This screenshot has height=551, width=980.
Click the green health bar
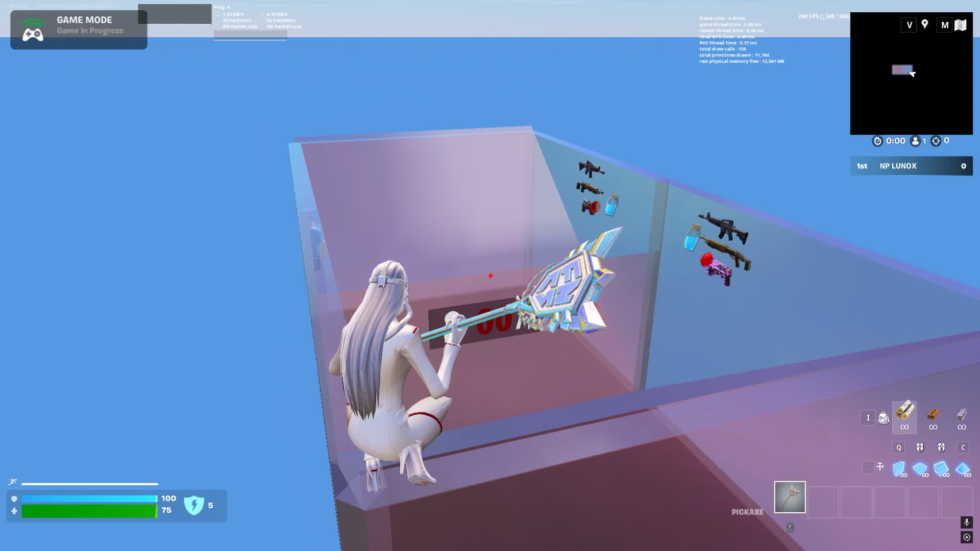(x=89, y=511)
